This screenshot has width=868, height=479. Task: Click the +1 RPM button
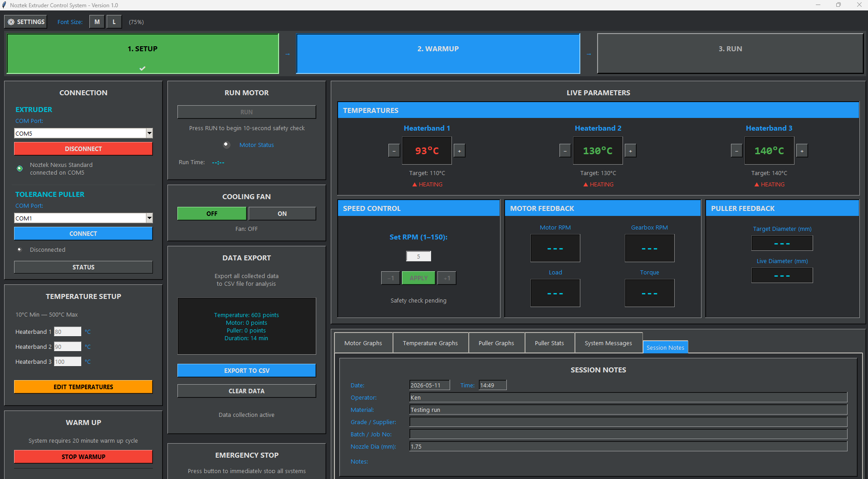click(x=447, y=278)
